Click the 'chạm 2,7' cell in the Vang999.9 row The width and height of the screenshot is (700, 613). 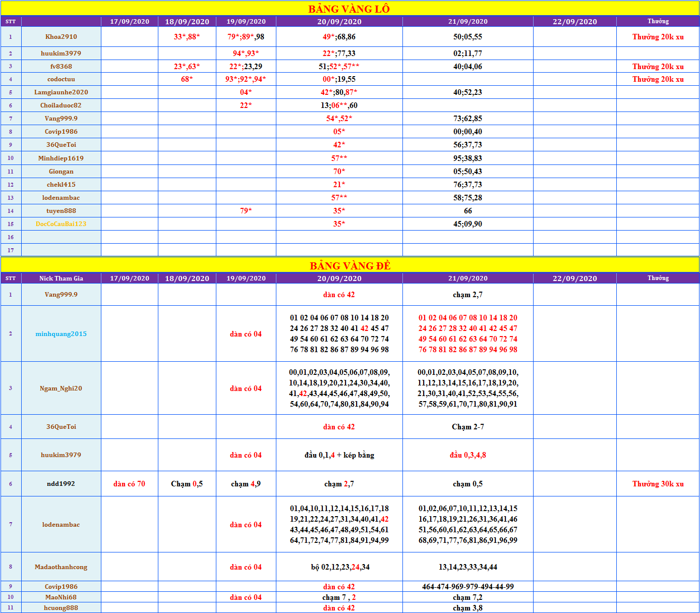point(468,295)
